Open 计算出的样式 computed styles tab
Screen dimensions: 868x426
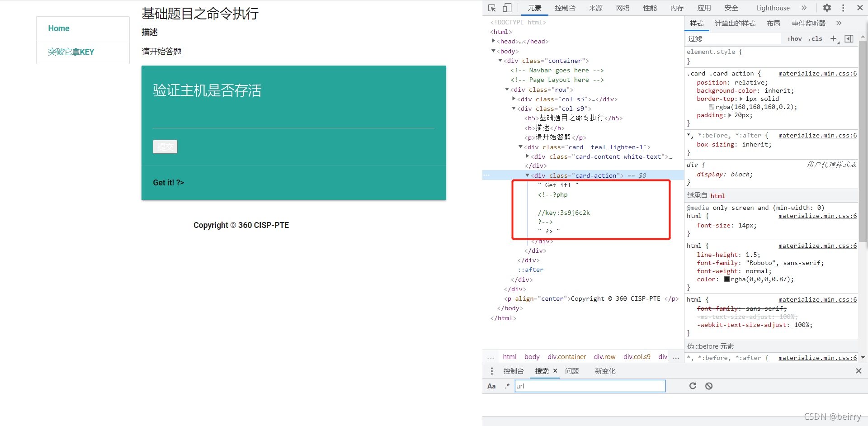tap(735, 23)
